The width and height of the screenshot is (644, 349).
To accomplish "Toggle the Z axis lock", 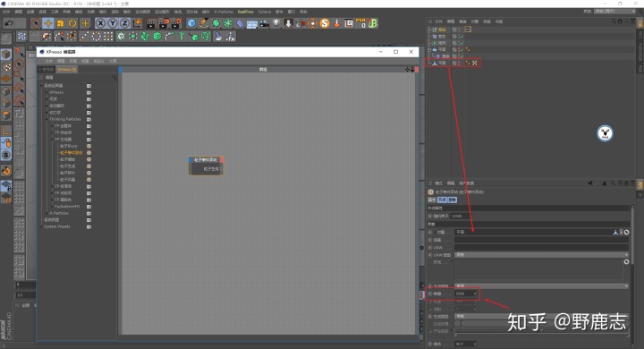I will (125, 23).
